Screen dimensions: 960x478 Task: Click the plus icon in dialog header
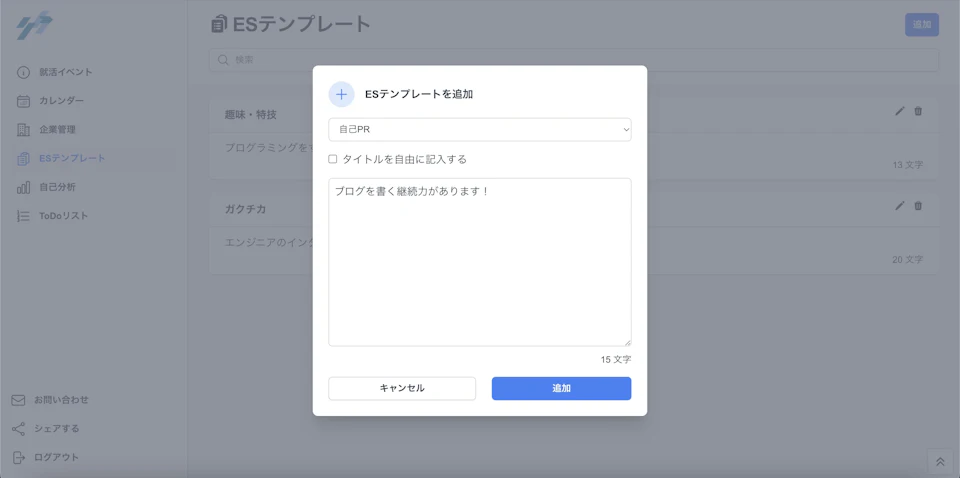(x=342, y=94)
